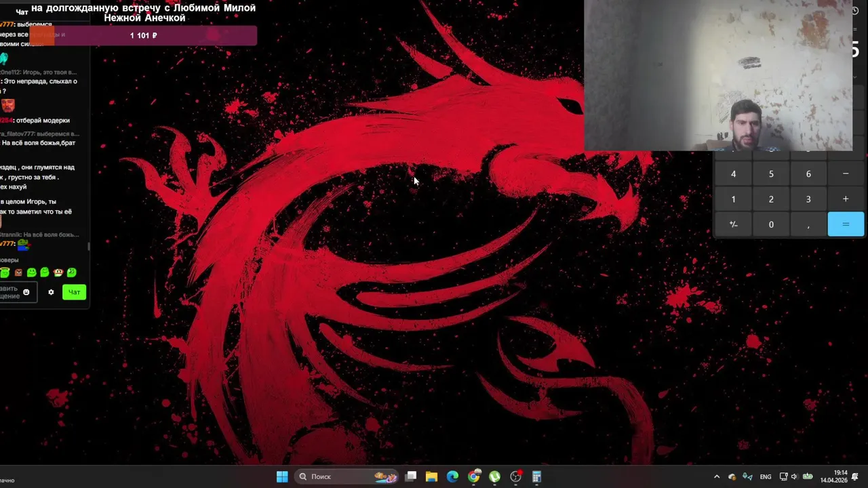Click the microphone tray icon

click(747, 476)
